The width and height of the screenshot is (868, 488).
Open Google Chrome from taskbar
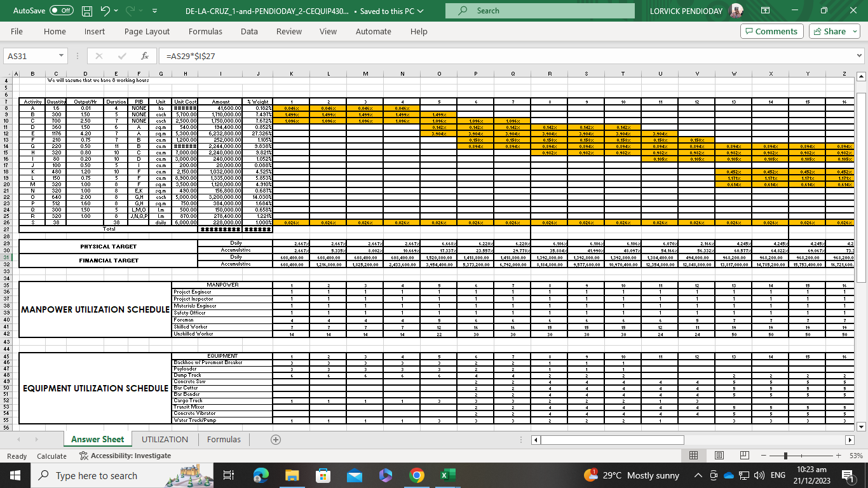[x=416, y=475]
